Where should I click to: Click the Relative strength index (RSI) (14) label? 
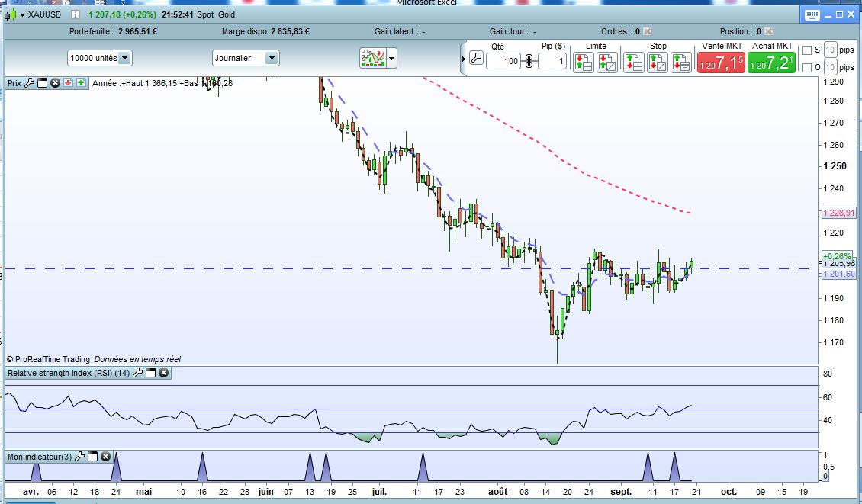69,373
